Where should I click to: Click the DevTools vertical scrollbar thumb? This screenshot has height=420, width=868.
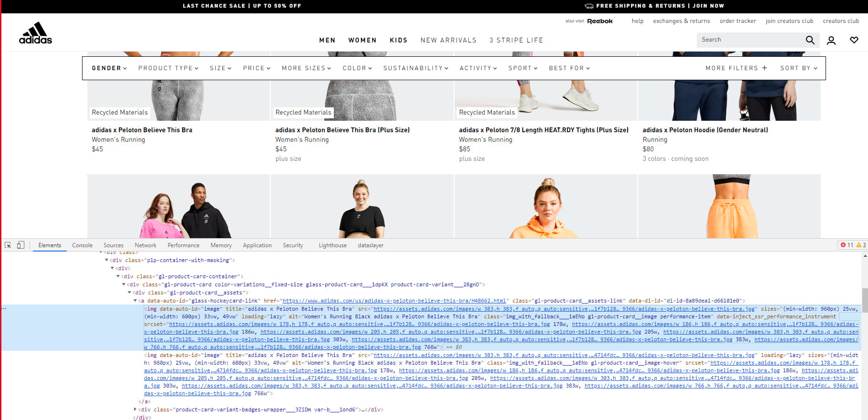coord(865,300)
